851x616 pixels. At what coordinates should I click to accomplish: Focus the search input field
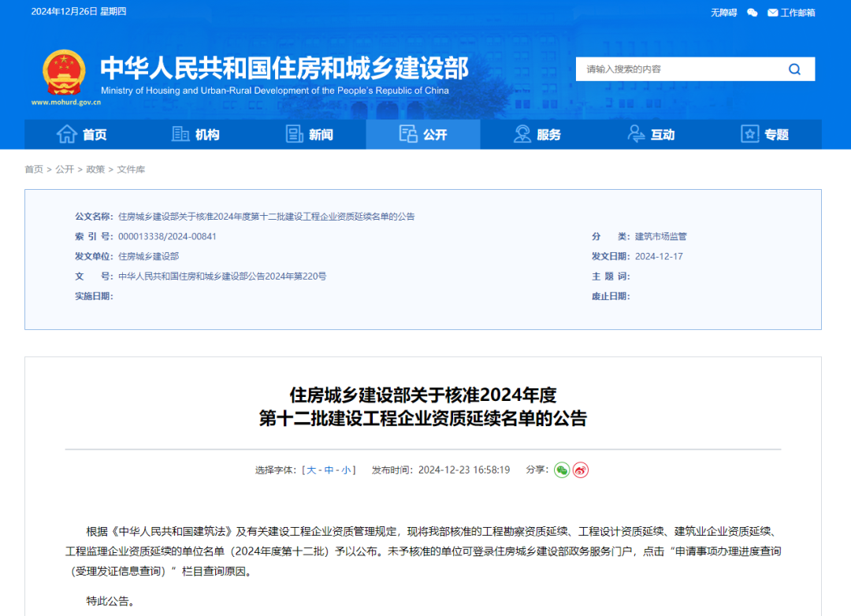(x=678, y=69)
